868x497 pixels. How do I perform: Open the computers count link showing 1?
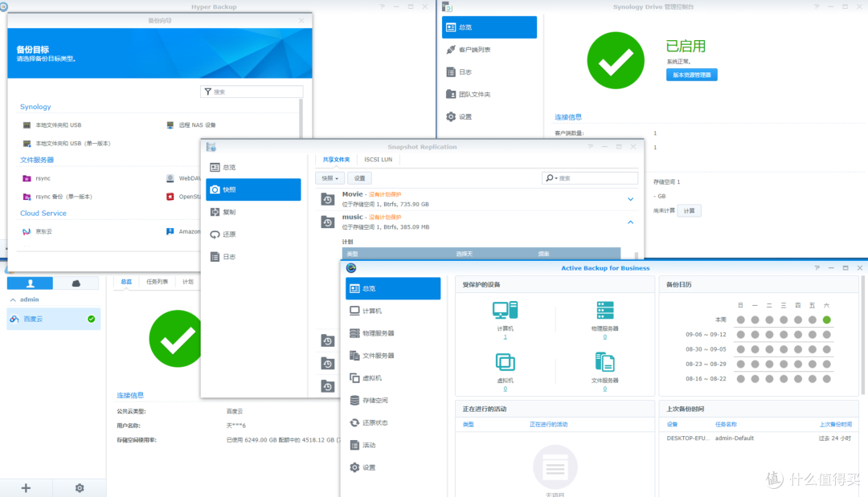coord(505,336)
